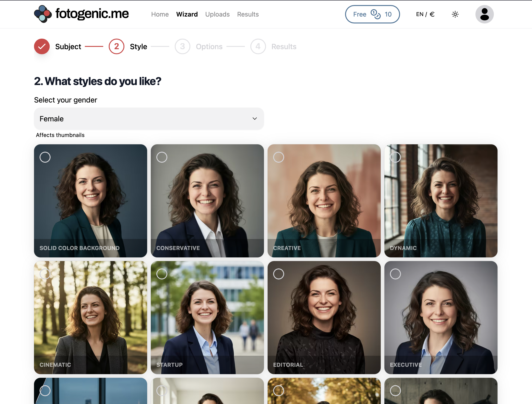The image size is (532, 404).
Task: Open the user profile avatar menu
Action: pyautogui.click(x=485, y=14)
